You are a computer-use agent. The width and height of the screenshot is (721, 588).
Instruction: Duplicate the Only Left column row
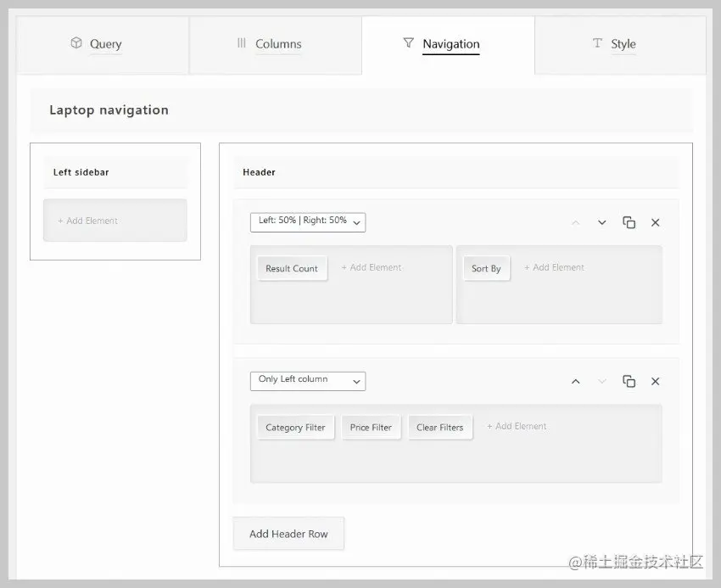(x=629, y=381)
